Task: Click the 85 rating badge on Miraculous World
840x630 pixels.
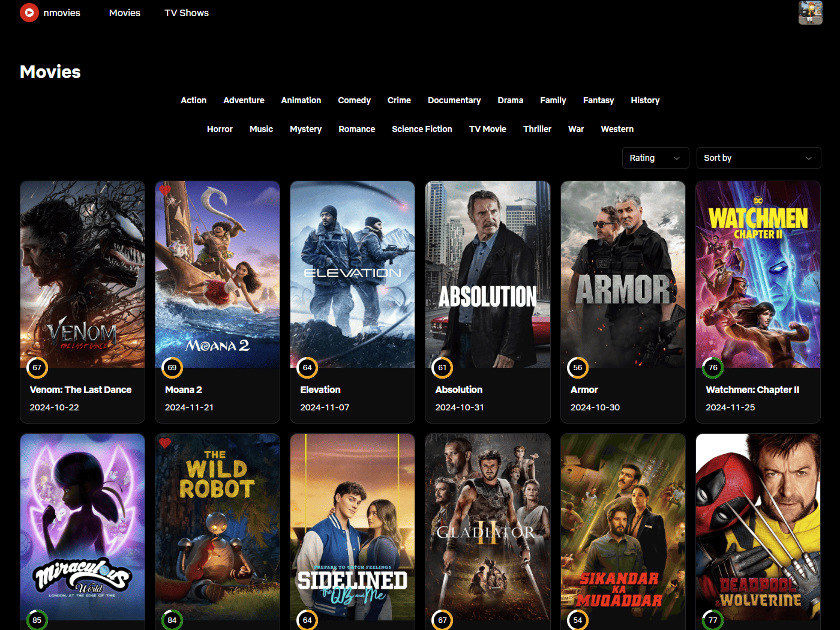Action: click(x=37, y=620)
